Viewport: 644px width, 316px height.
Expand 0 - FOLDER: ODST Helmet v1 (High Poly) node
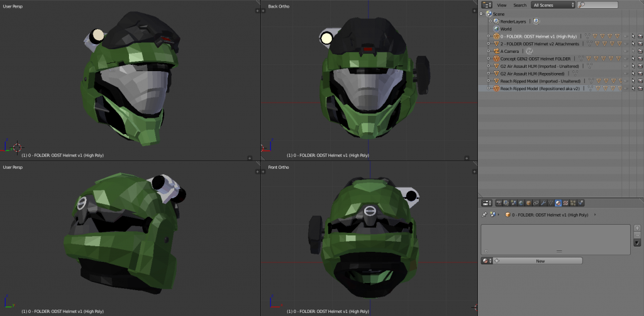488,37
